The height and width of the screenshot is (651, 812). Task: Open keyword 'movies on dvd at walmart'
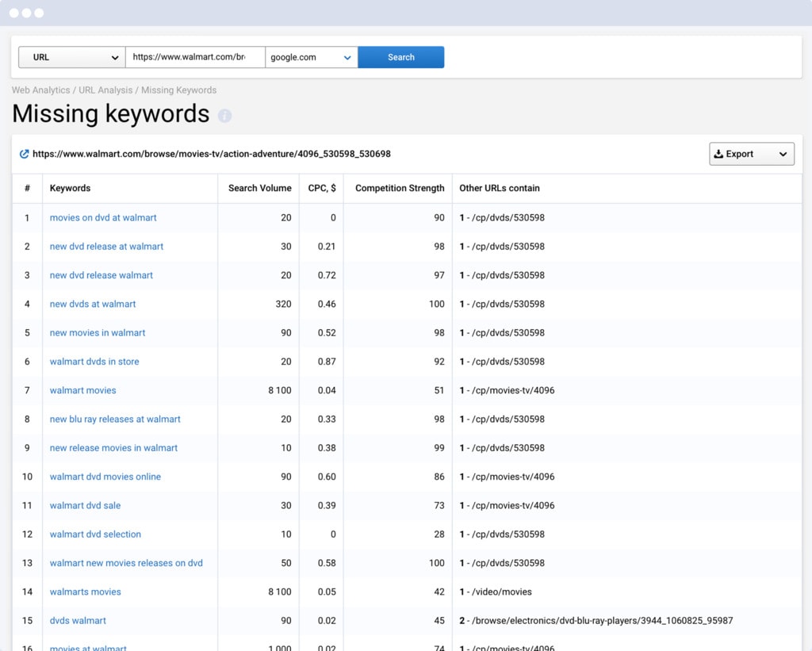pos(103,217)
